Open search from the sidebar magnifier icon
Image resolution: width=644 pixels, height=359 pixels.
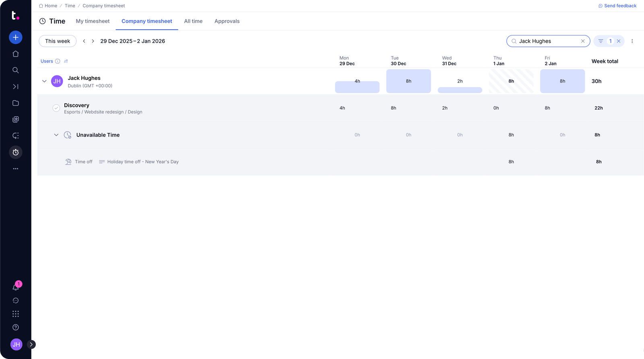click(16, 70)
